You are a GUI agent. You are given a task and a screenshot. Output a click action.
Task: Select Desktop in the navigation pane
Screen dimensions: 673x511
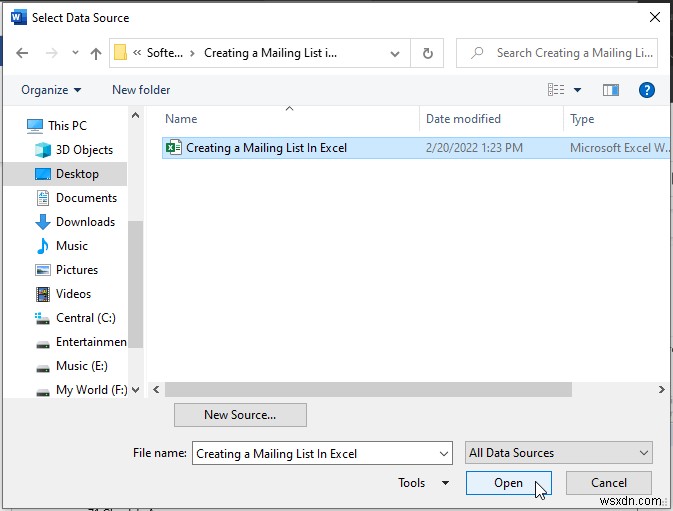[67, 174]
